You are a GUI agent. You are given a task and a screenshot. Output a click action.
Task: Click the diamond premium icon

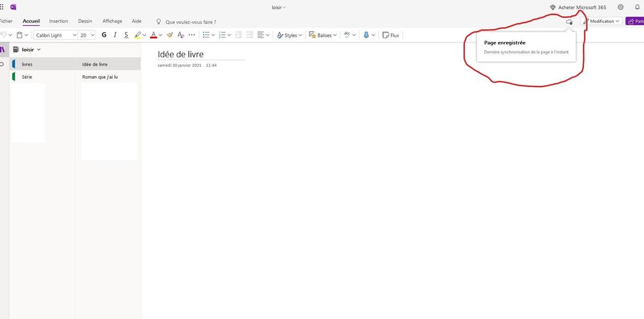pyautogui.click(x=552, y=7)
